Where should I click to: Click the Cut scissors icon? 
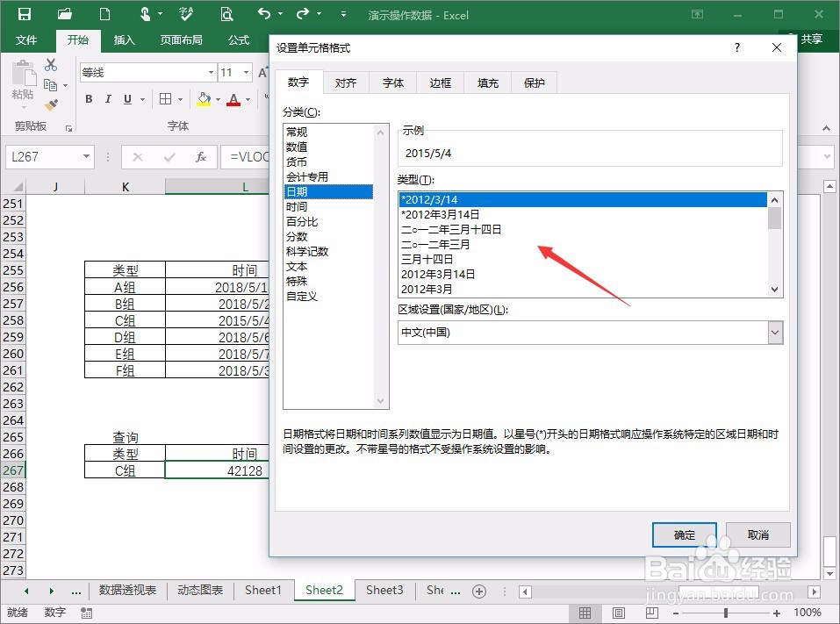click(x=50, y=65)
